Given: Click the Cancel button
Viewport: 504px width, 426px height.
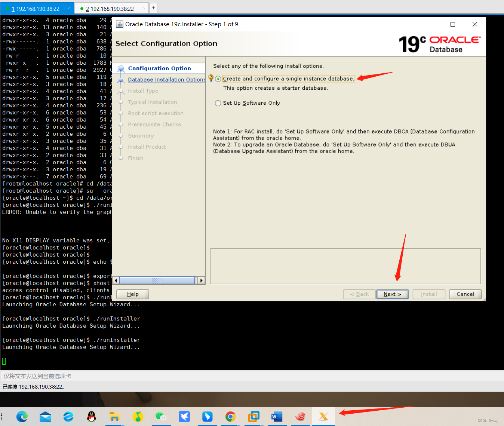Looking at the screenshot, I should click(x=465, y=294).
